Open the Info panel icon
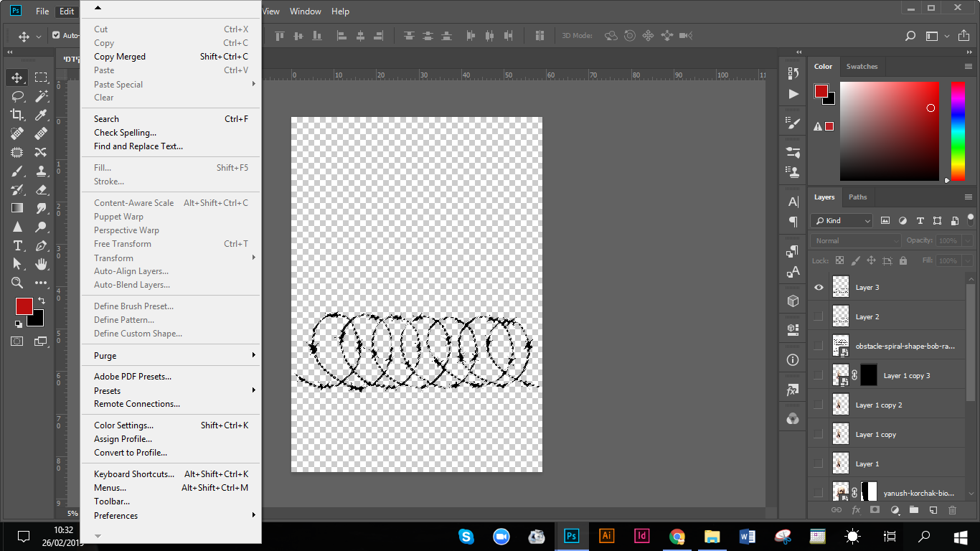Screen dimensions: 980x551 pyautogui.click(x=793, y=359)
